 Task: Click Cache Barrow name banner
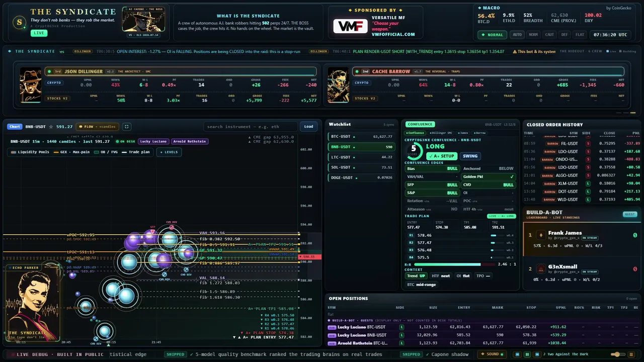(488, 71)
